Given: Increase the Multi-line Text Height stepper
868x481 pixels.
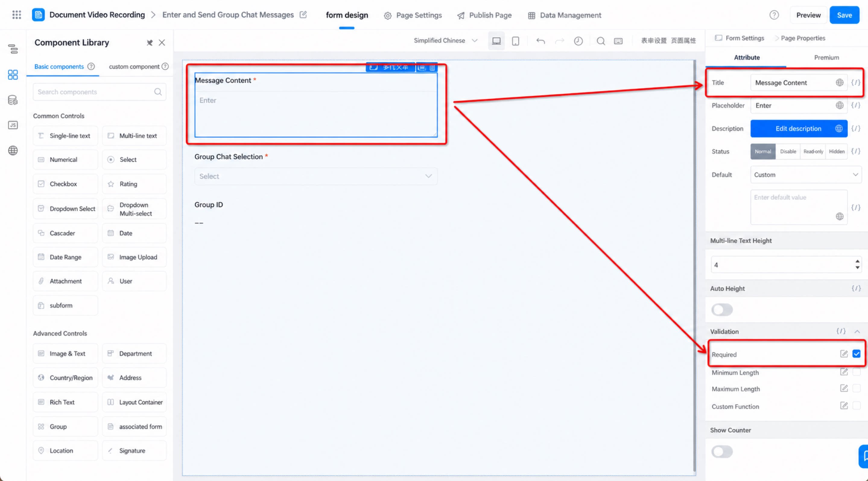Looking at the screenshot, I should click(x=857, y=261).
